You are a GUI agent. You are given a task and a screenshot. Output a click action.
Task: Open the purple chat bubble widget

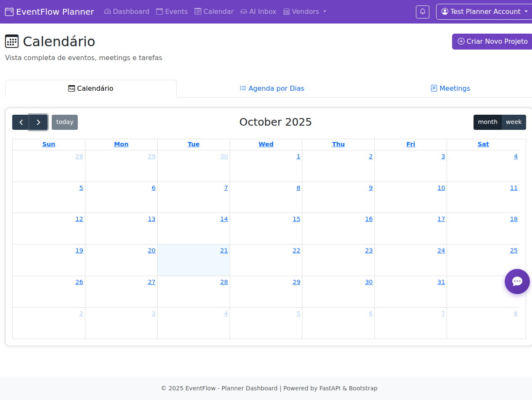517,282
